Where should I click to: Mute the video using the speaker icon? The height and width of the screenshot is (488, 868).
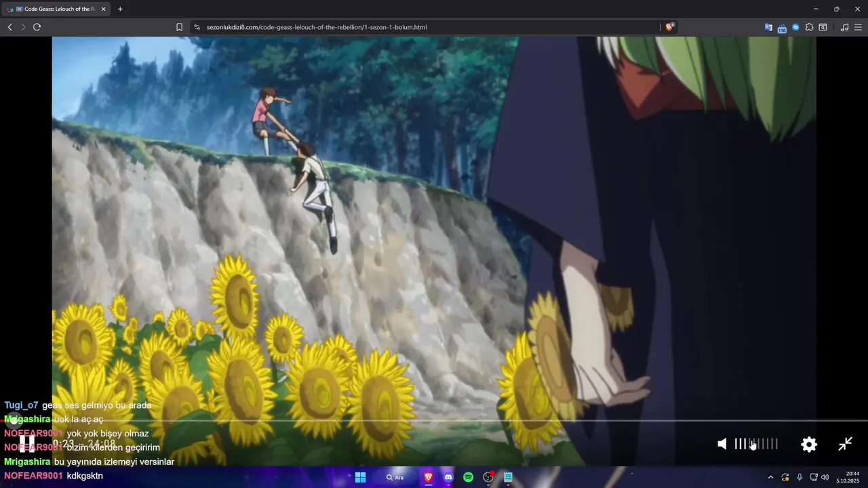click(x=722, y=444)
